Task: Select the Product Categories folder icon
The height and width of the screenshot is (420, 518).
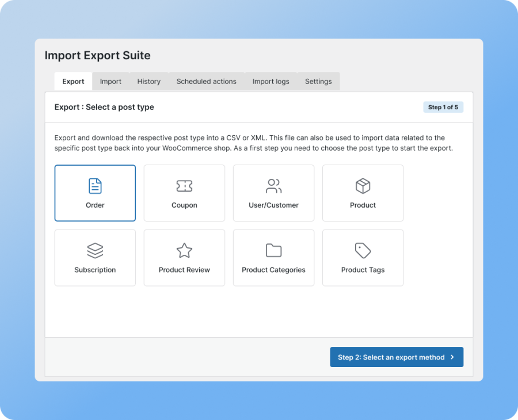Action: [273, 251]
